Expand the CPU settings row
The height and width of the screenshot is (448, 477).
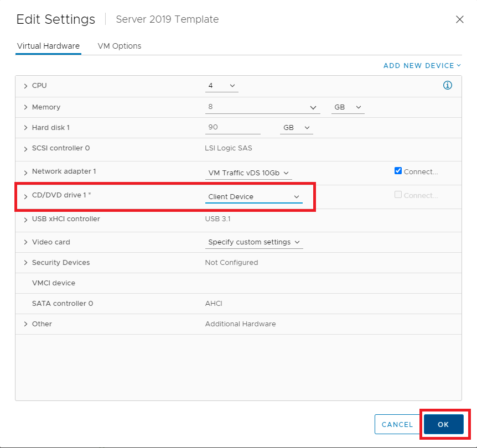[25, 86]
